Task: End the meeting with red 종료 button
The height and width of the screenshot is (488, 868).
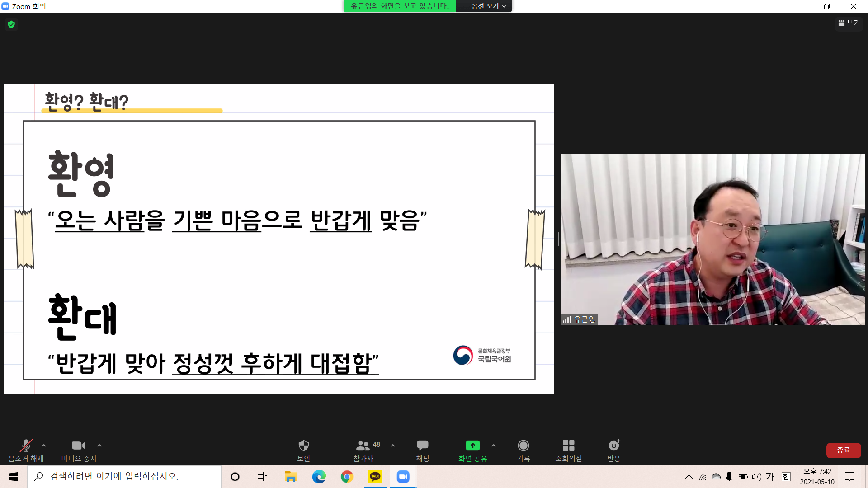Action: (843, 450)
